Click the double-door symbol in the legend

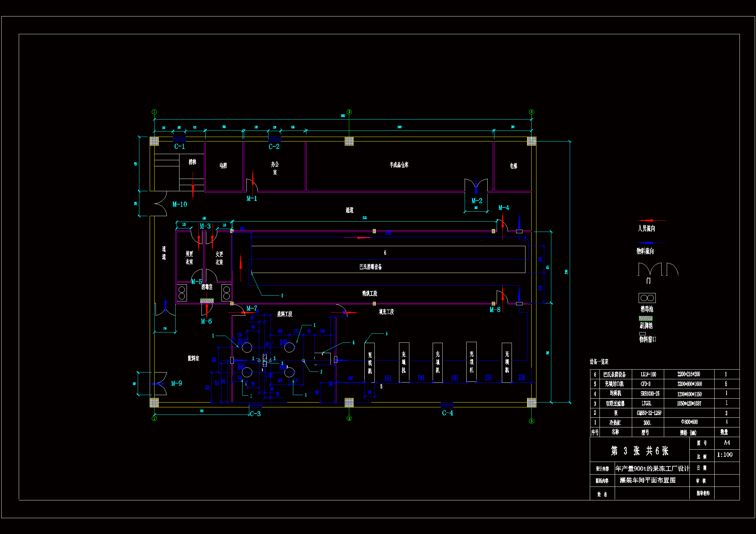[650, 269]
